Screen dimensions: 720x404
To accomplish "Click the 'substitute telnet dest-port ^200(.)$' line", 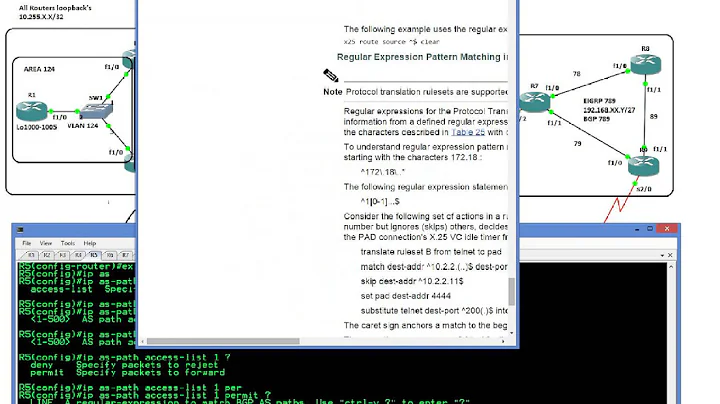I will click(434, 311).
